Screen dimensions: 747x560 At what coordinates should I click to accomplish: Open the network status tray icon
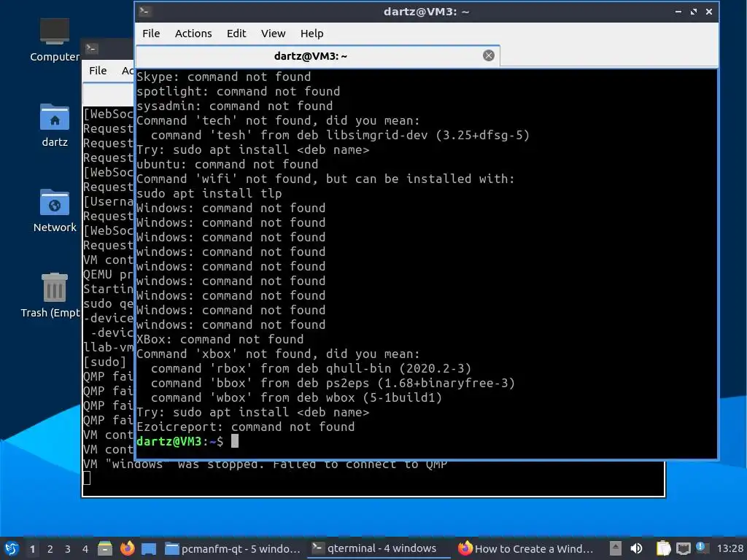[x=684, y=548]
